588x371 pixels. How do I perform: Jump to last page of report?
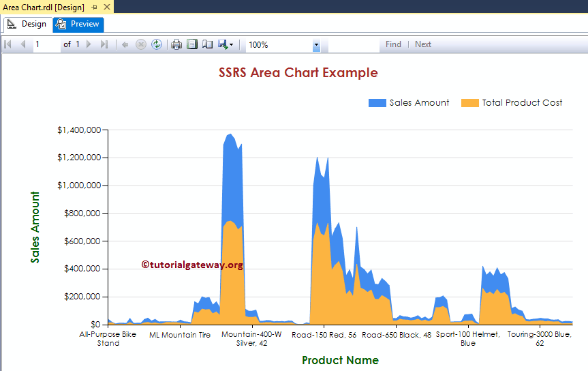104,44
